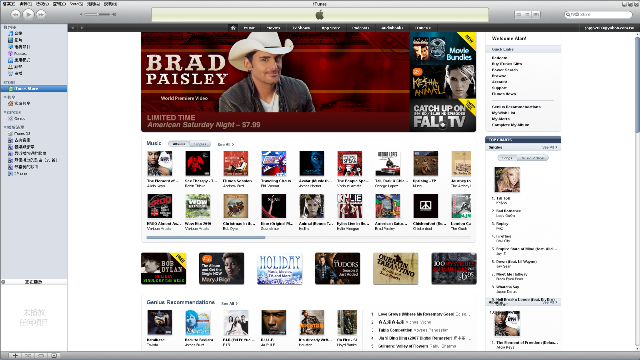640x360 pixels.
Task: Open the Movies tab in store navigation
Action: click(x=273, y=28)
